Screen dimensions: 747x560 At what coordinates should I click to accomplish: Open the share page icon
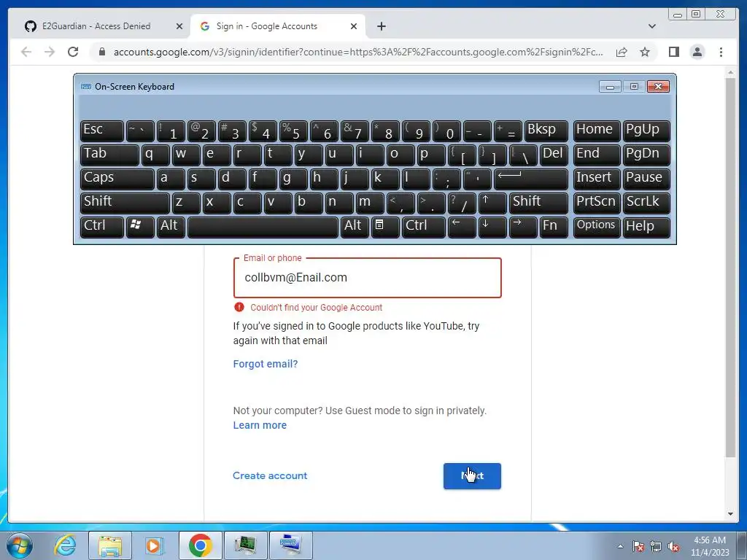(622, 52)
